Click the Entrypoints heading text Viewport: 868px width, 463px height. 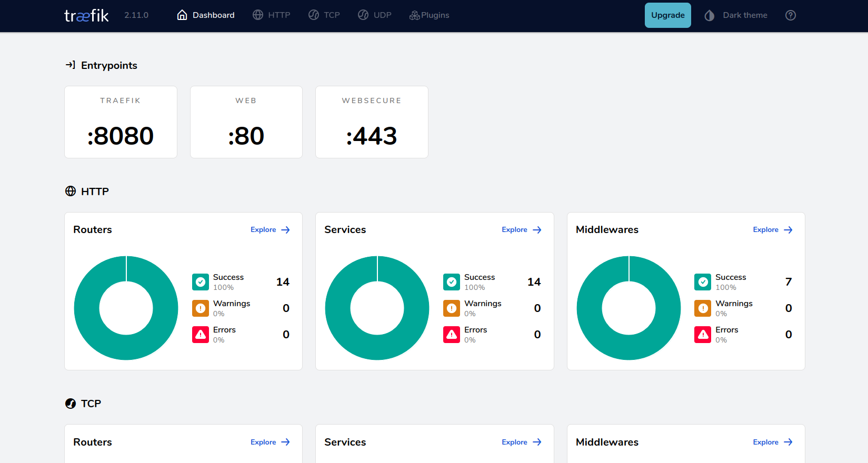point(109,65)
